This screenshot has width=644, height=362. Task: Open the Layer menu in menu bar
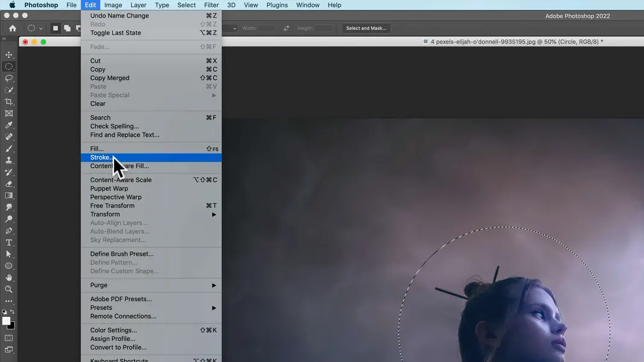[x=139, y=5]
